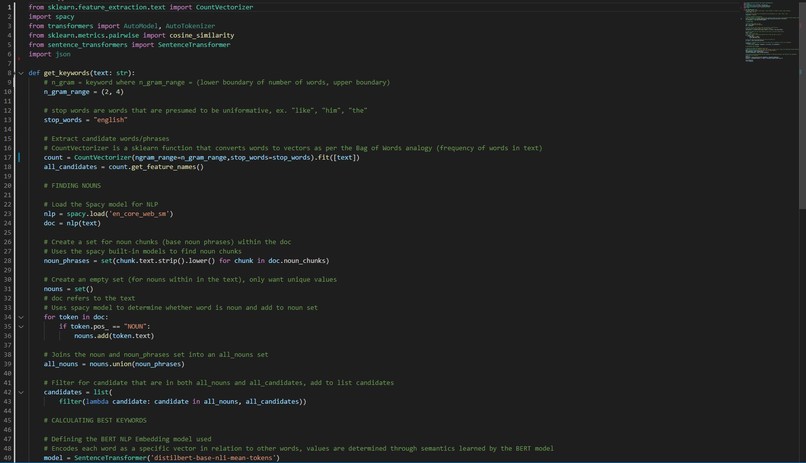Click 'AutoTokenizer' in the transformers import
806x463 pixels.
tap(190, 26)
